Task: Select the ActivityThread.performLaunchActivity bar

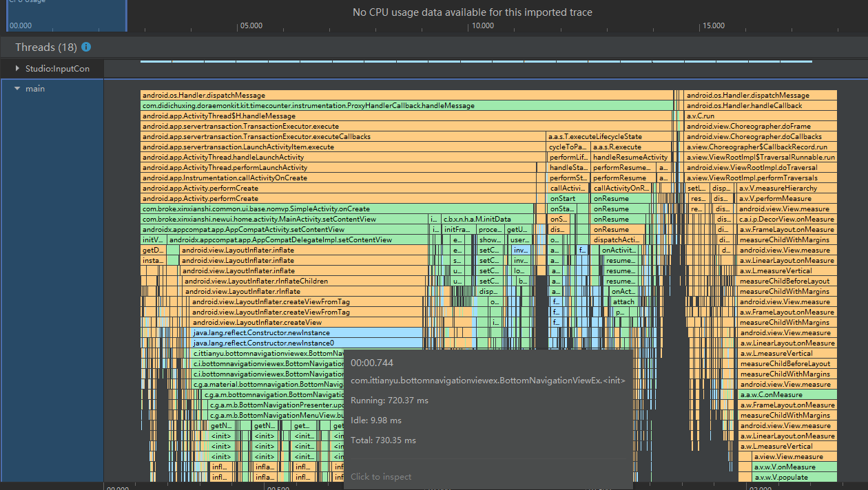Action: pyautogui.click(x=339, y=168)
